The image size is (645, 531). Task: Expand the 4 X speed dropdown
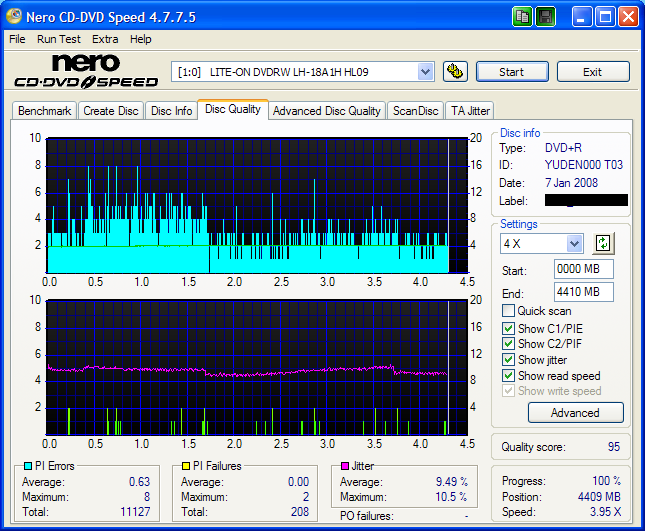click(574, 244)
